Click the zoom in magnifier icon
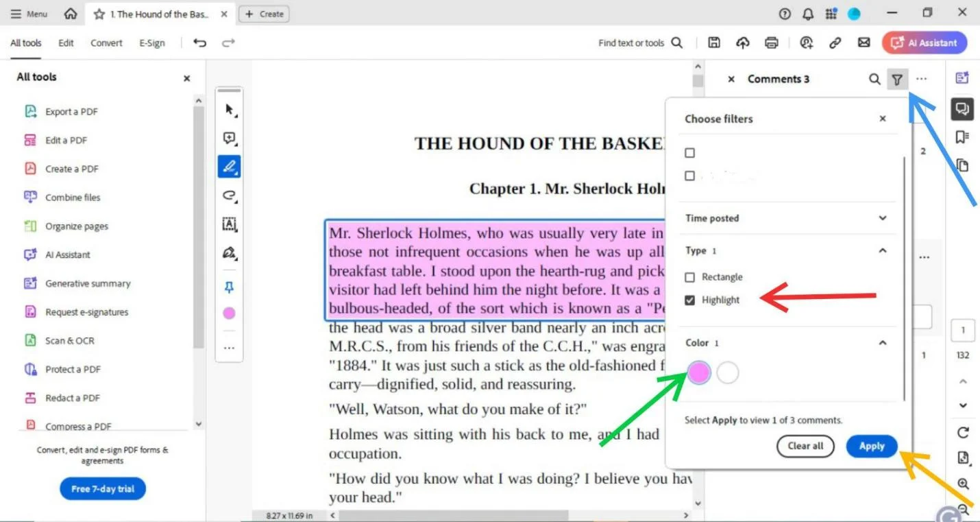 963,484
